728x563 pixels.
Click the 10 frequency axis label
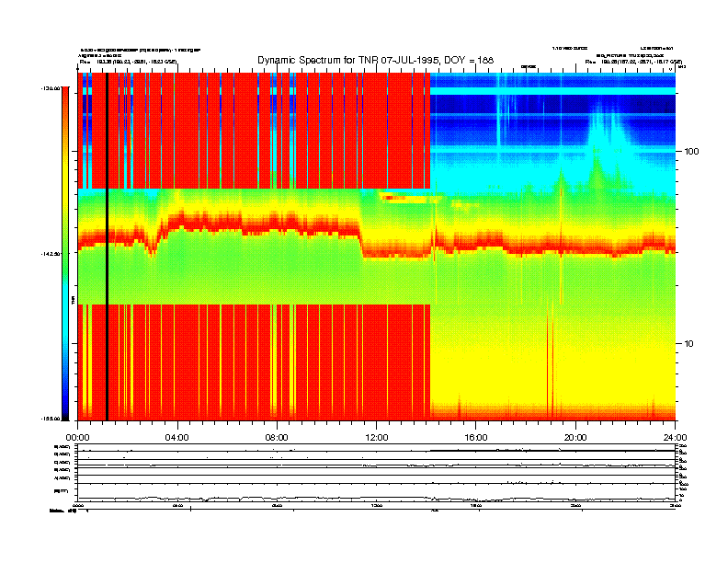pos(689,344)
